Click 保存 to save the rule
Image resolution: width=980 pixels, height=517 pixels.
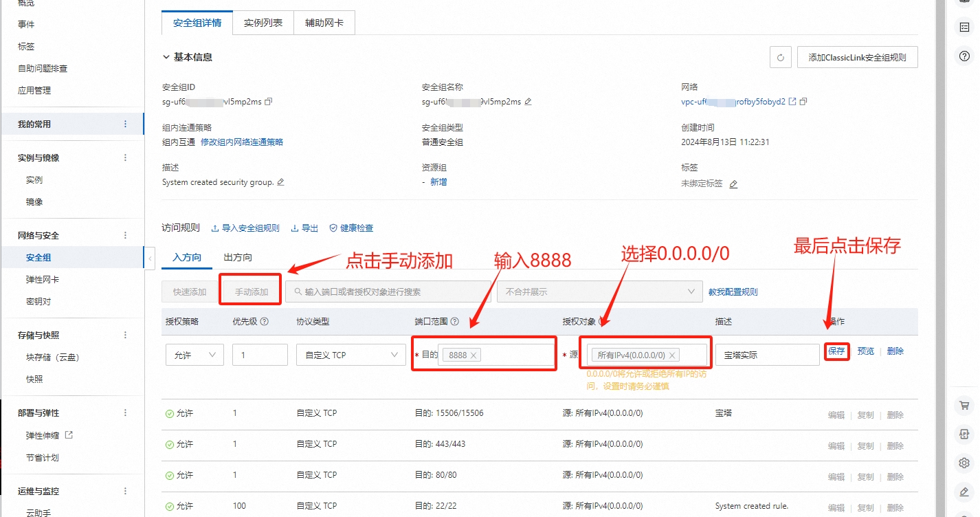click(836, 351)
